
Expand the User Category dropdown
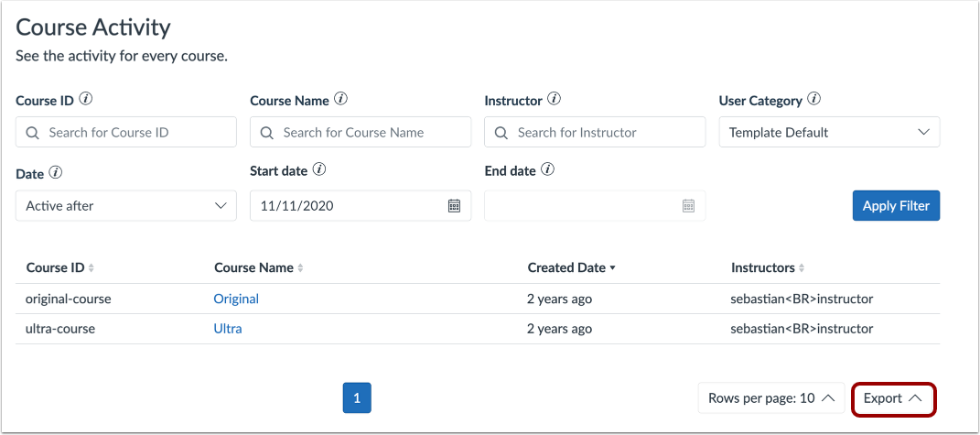point(829,132)
